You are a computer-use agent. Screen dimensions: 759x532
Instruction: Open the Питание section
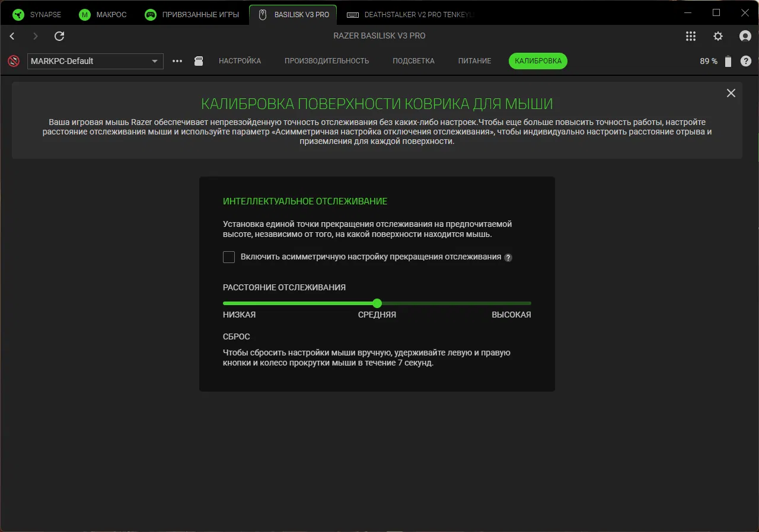pos(474,61)
